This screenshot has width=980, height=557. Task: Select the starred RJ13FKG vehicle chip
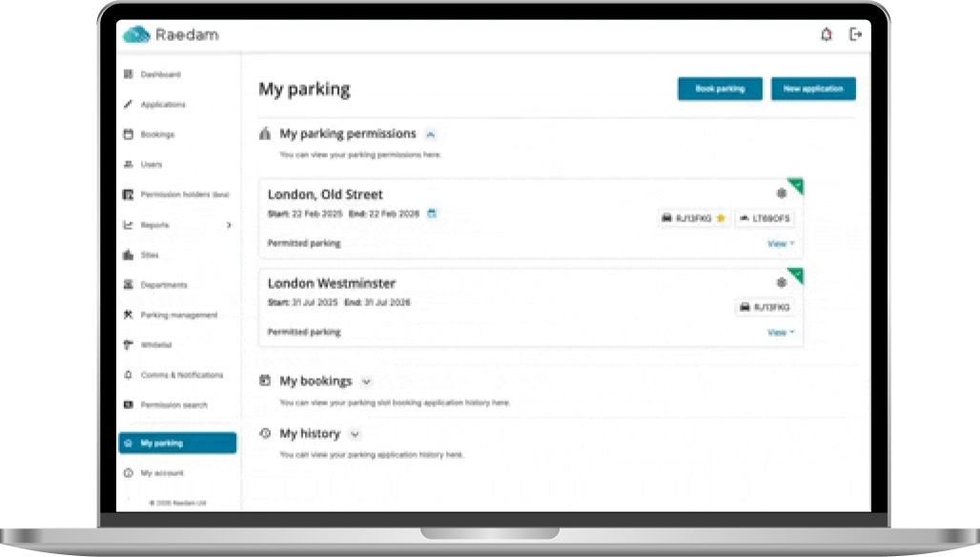(x=694, y=218)
